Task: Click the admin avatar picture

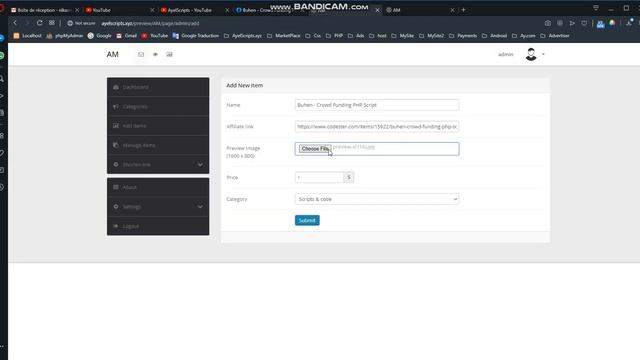Action: (531, 54)
